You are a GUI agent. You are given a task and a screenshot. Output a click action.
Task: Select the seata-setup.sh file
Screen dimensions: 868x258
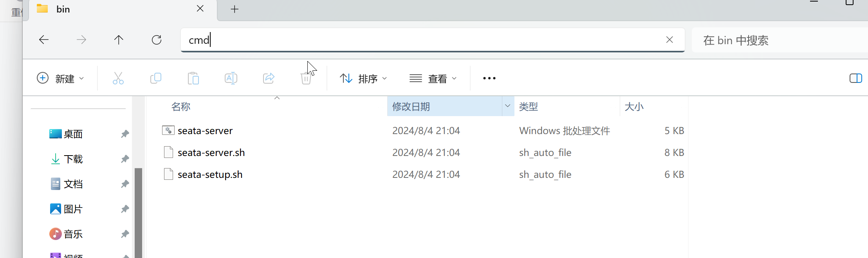point(210,174)
